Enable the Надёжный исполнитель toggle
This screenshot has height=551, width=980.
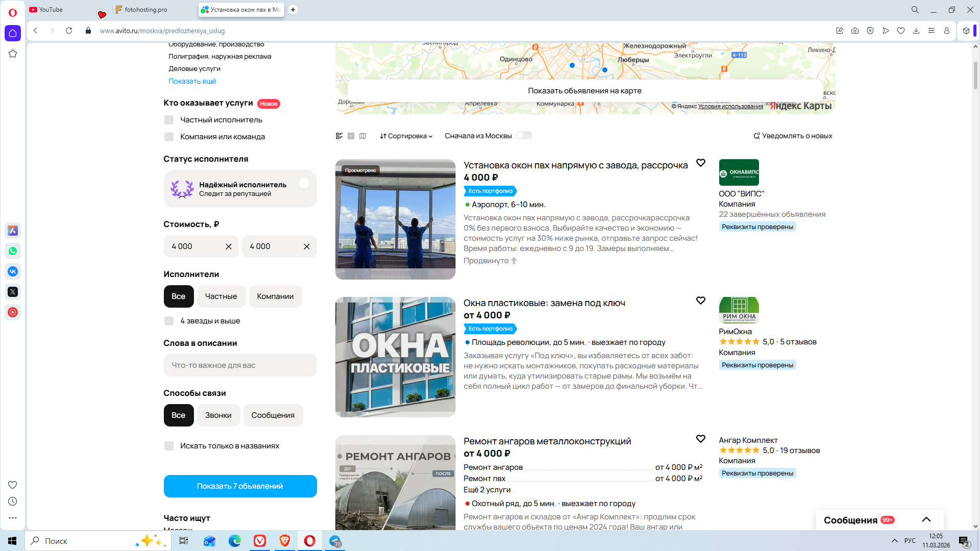(304, 184)
